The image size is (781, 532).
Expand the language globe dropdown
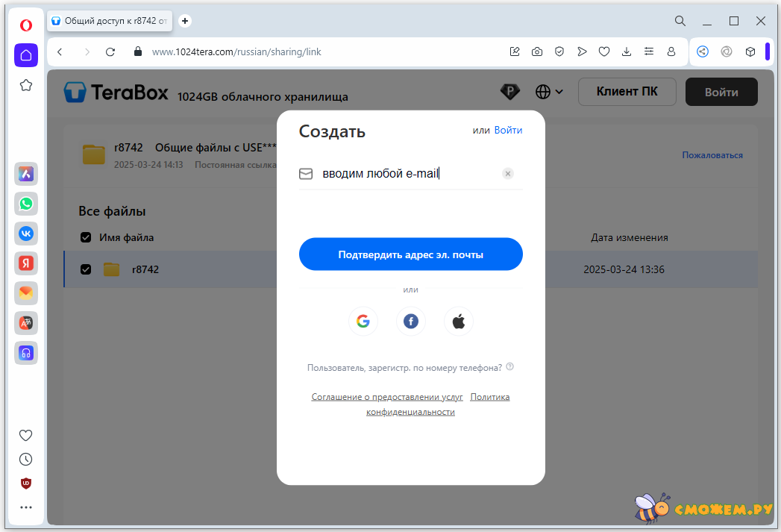point(549,92)
